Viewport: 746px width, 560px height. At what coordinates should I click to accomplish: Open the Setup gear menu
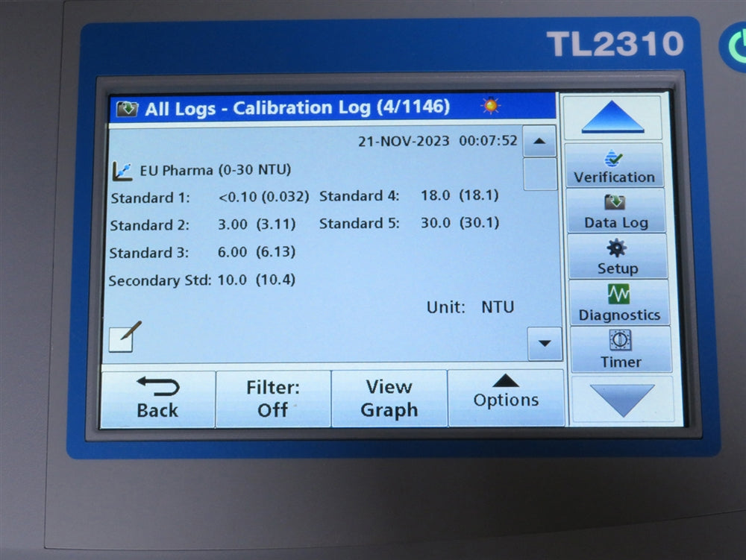tap(617, 257)
